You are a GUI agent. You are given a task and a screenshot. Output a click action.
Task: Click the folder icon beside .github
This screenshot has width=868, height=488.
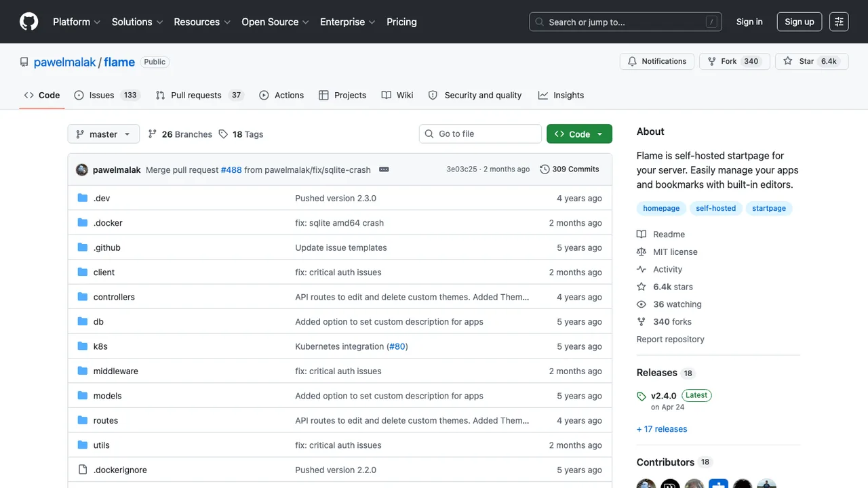[x=83, y=247]
